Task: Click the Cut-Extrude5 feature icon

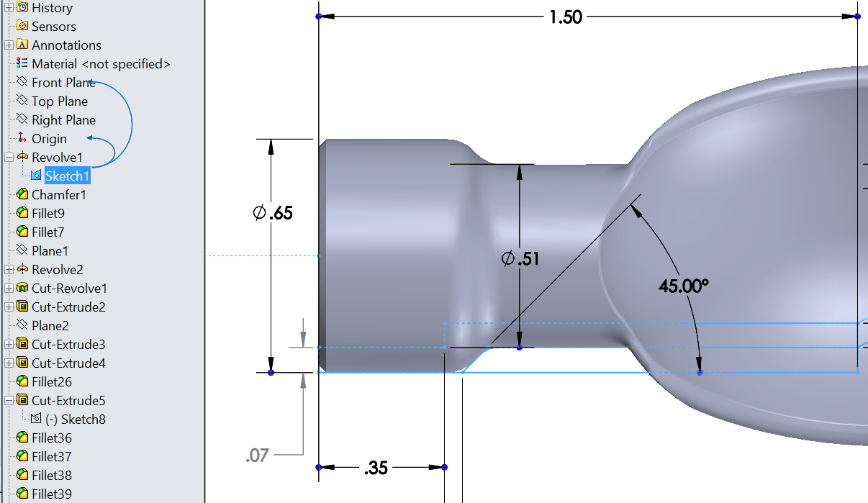Action: click(x=22, y=400)
